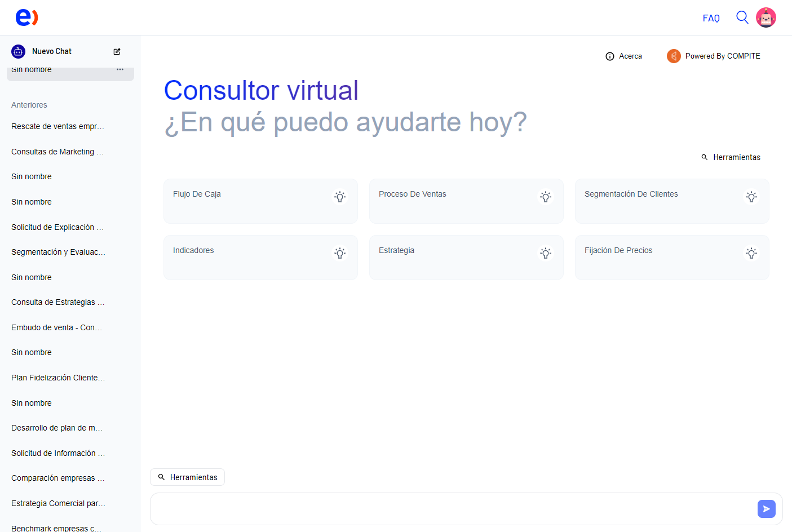The image size is (792, 532).
Task: Click the Acerca info icon
Action: pos(609,56)
